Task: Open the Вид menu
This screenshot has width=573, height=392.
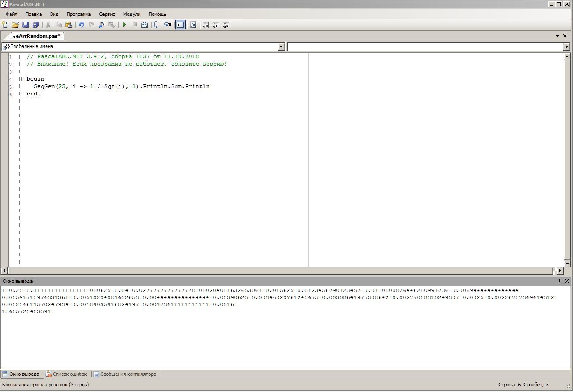Action: click(54, 14)
